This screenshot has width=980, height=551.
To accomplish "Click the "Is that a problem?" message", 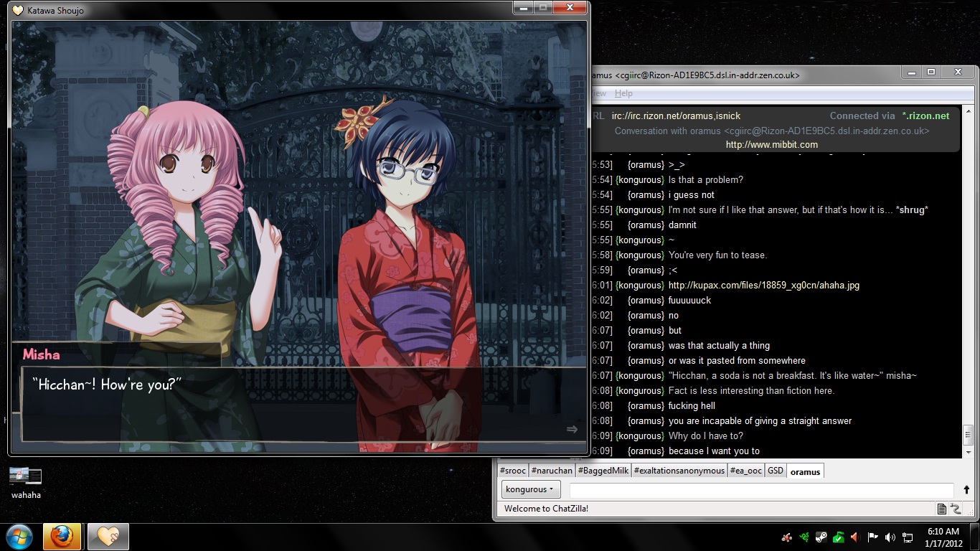I will click(706, 180).
